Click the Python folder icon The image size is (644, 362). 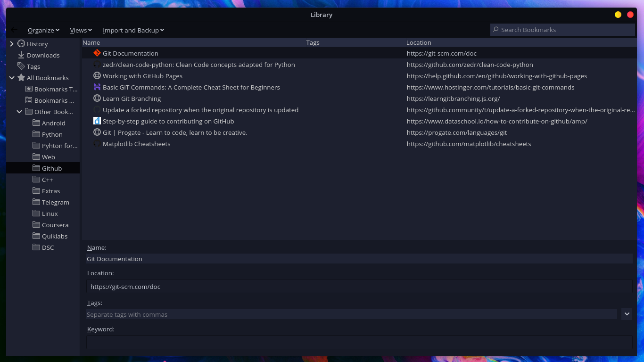36,134
